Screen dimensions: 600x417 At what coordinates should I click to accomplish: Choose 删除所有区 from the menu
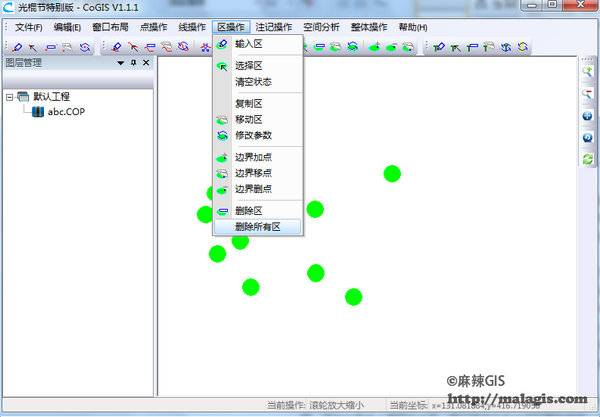click(258, 226)
